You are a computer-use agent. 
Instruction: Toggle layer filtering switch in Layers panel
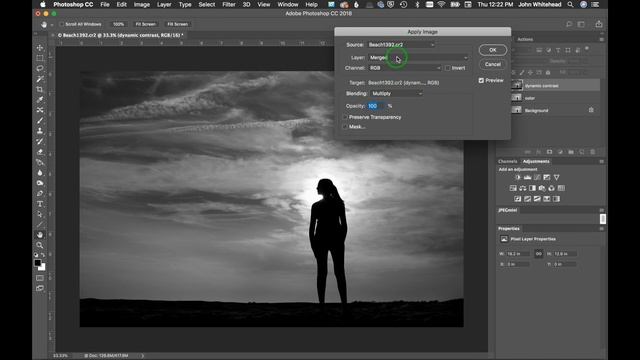[x=587, y=49]
